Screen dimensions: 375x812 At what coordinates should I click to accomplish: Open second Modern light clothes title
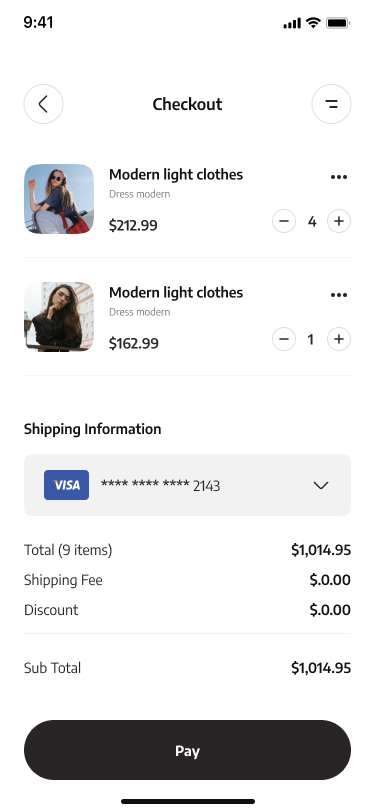[176, 293]
